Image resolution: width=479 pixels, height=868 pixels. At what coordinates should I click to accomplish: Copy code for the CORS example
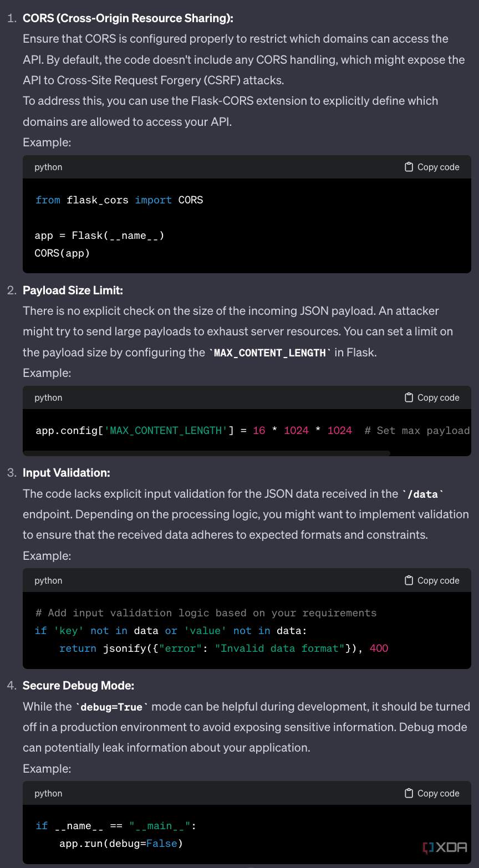coord(432,167)
